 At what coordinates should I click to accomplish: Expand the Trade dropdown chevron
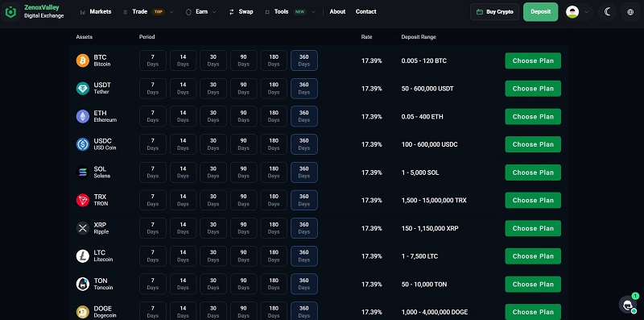click(171, 12)
